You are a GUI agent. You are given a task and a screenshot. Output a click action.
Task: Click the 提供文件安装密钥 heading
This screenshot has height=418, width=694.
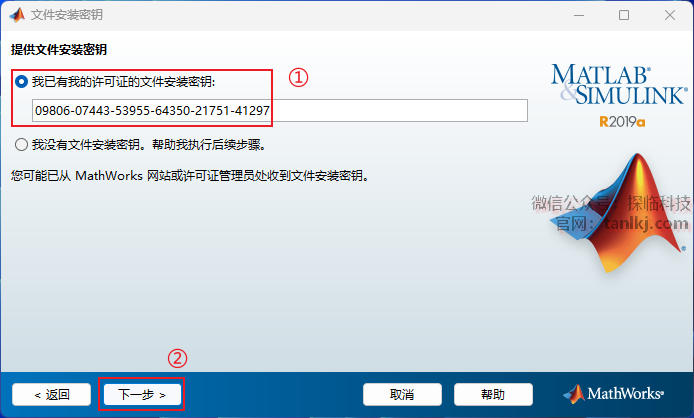pos(59,50)
